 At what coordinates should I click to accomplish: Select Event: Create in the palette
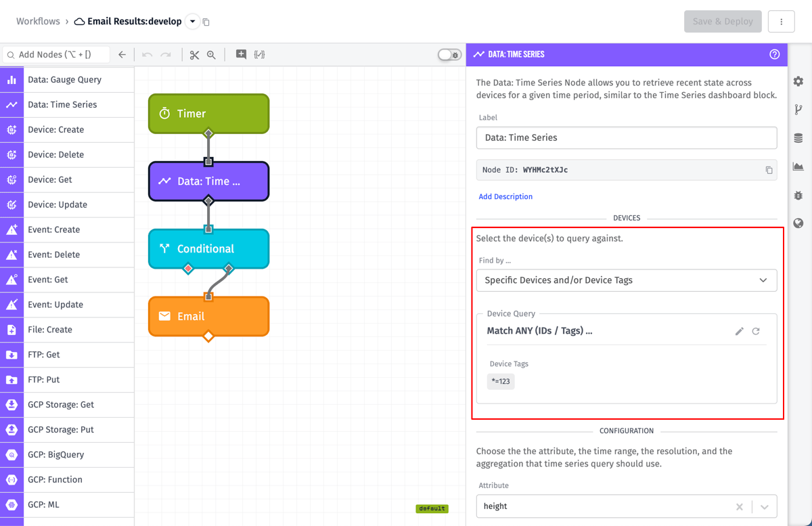pyautogui.click(x=67, y=229)
